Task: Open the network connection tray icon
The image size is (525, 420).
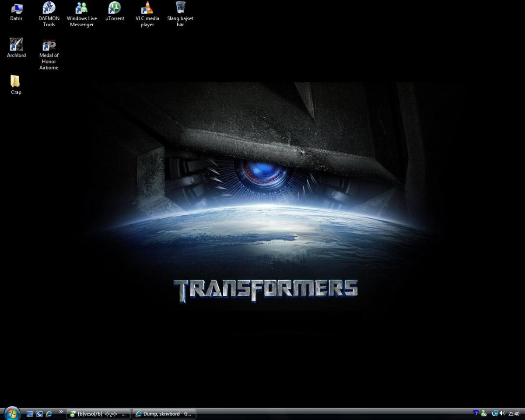Action: [495, 413]
